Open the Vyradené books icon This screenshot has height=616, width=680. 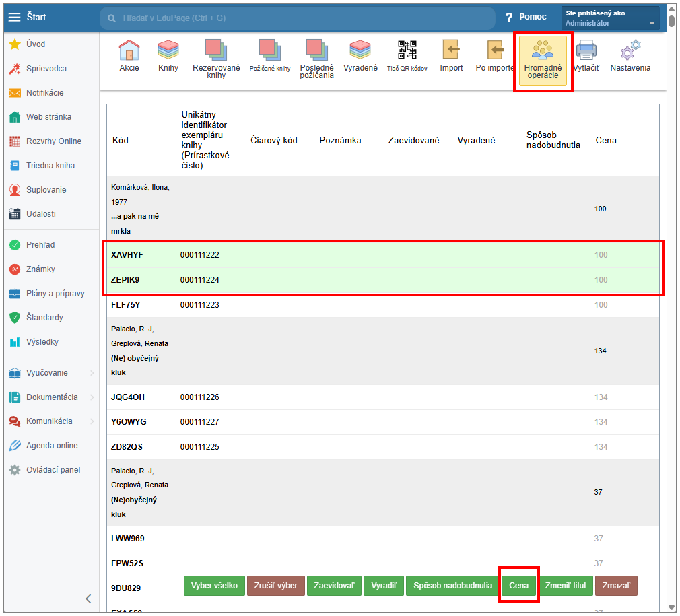tap(360, 52)
